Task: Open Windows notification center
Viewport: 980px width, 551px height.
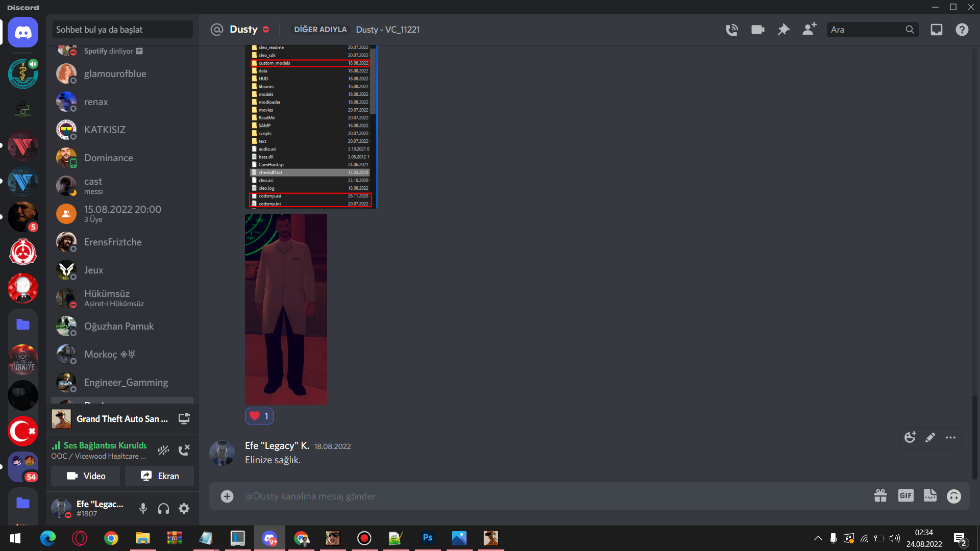Action: pos(960,539)
